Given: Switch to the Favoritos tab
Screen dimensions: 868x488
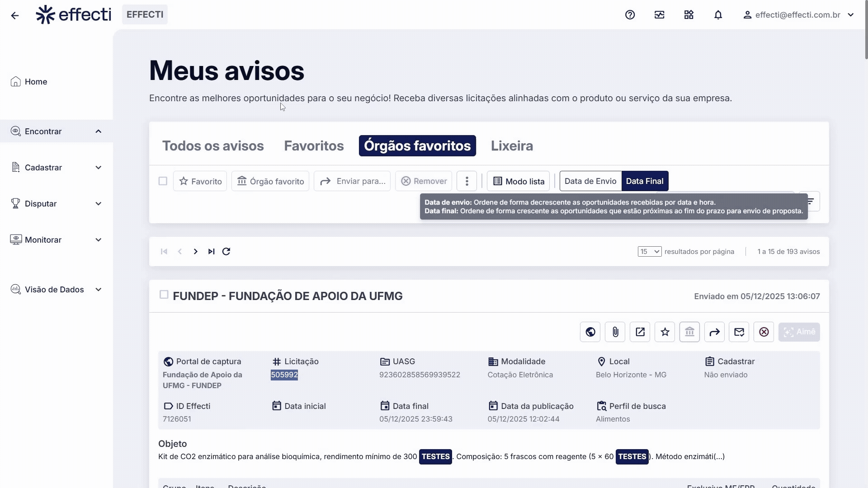Looking at the screenshot, I should (314, 146).
